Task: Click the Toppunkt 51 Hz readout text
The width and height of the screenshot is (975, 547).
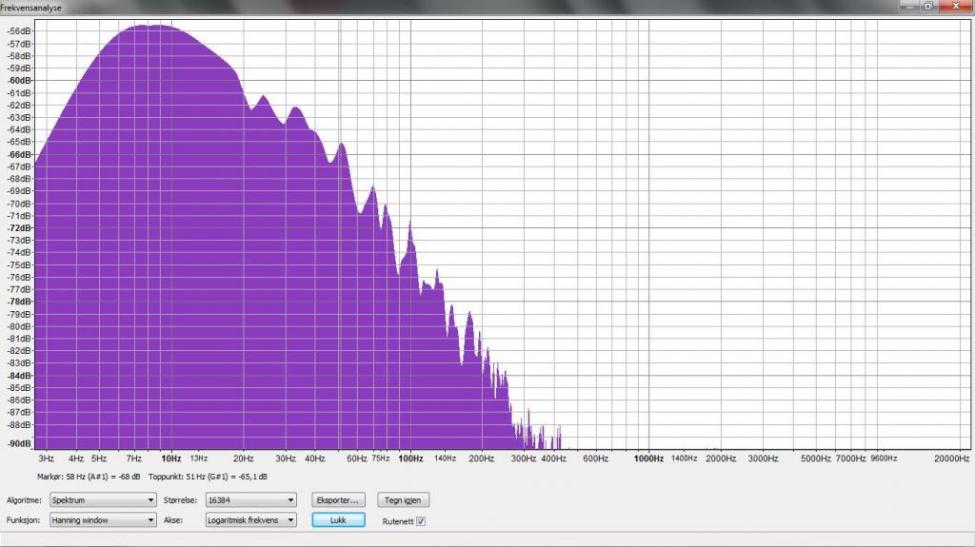Action: point(211,477)
